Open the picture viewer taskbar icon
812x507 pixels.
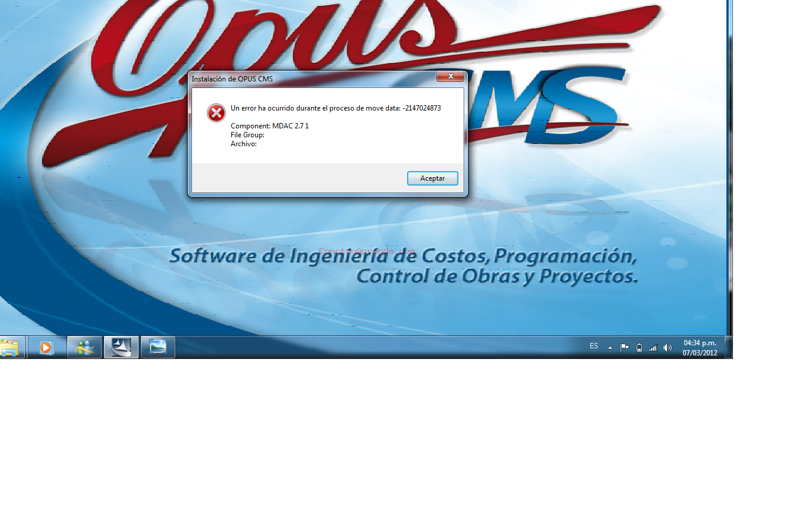tap(158, 347)
